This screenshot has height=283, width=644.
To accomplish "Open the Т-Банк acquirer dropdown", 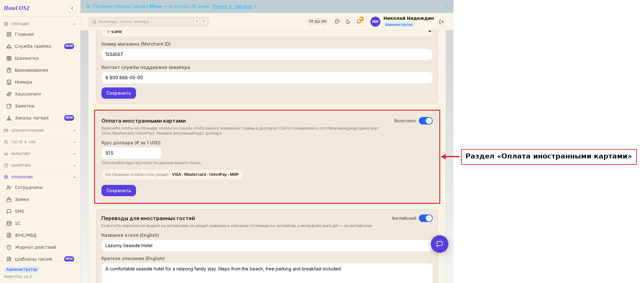I will pos(267,32).
